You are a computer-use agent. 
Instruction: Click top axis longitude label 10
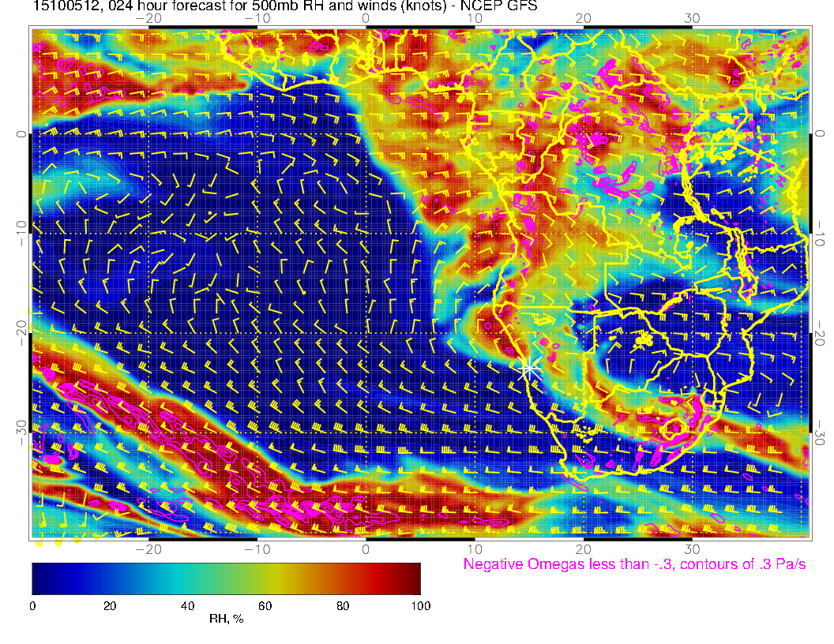[475, 17]
